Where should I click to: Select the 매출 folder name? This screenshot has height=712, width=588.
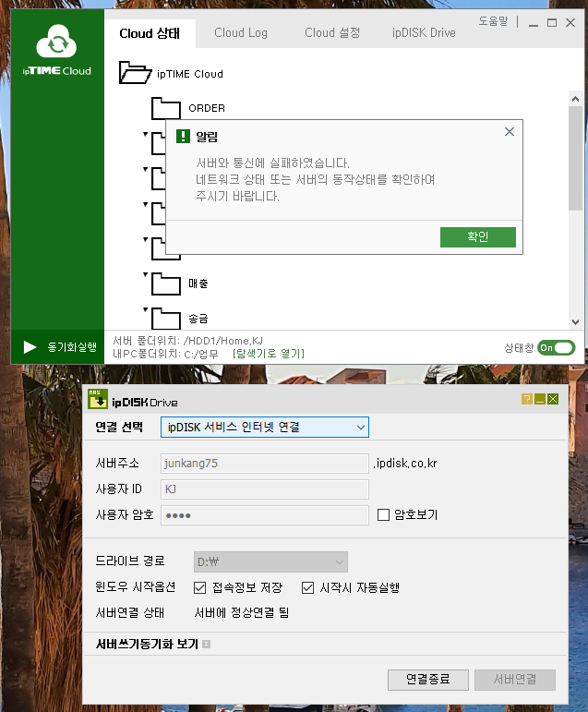[198, 284]
